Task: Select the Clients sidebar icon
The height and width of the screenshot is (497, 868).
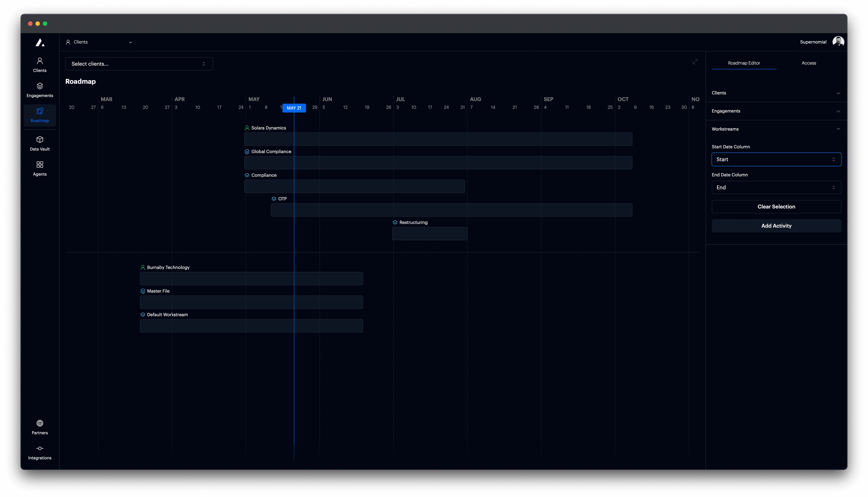Action: (x=40, y=60)
